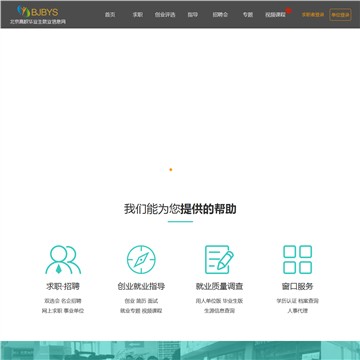Open the 首页 navigation item
The image size is (360, 360).
110,15
